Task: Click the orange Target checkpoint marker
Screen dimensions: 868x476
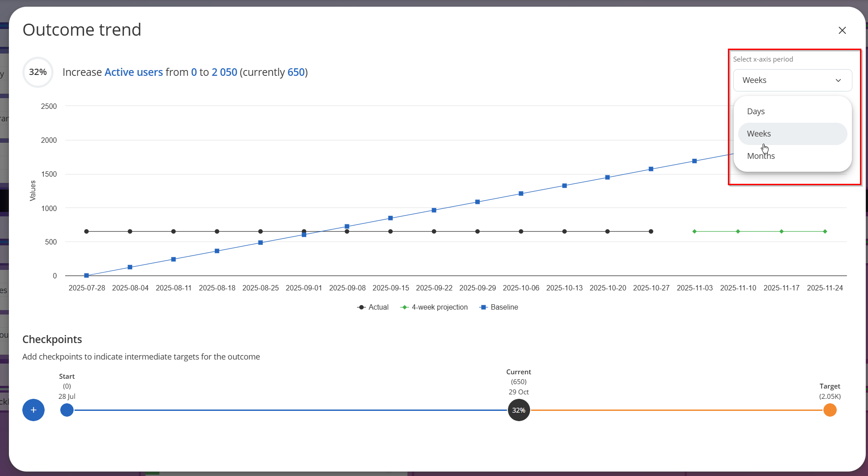Action: (x=830, y=410)
